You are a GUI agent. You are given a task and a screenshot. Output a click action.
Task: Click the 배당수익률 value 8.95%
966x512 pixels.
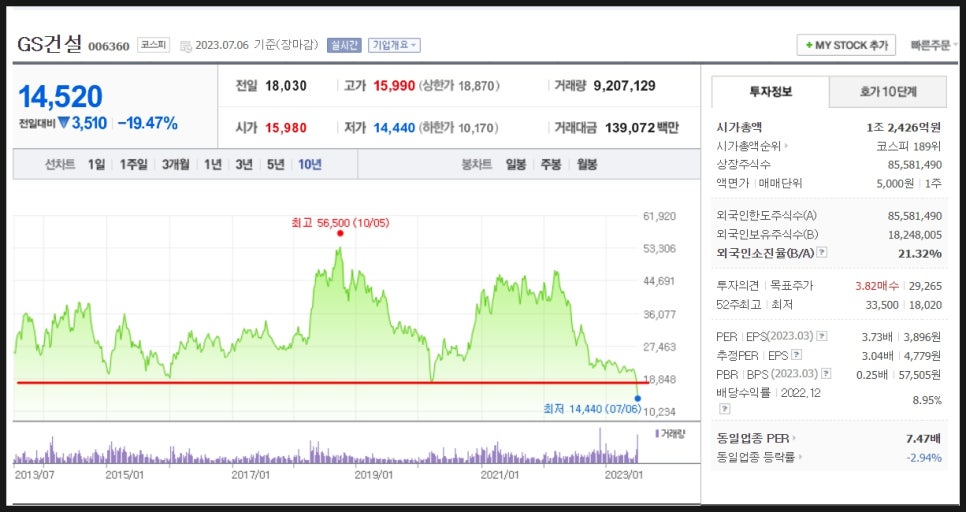pyautogui.click(x=927, y=400)
